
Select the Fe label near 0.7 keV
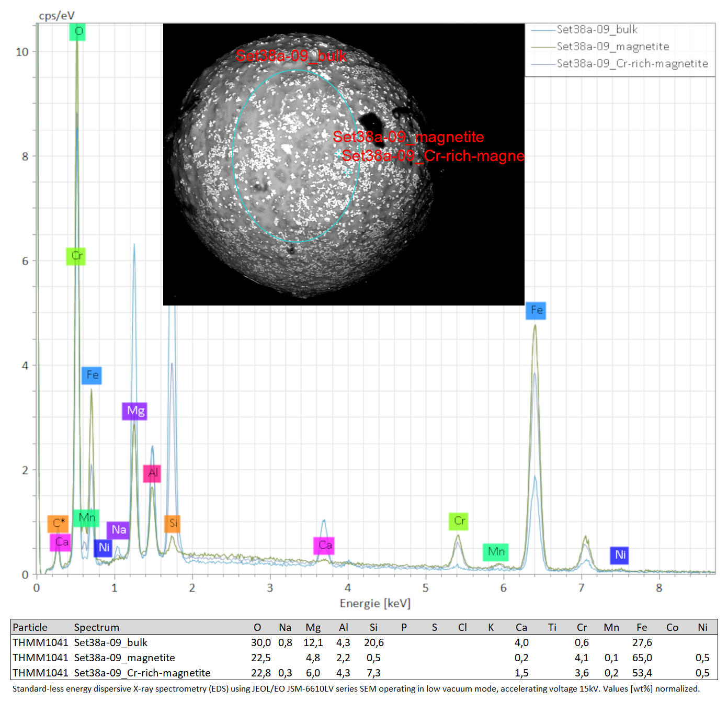click(x=92, y=375)
